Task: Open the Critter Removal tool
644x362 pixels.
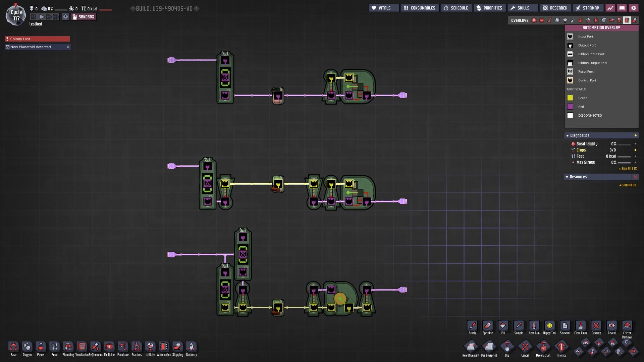Action: [x=627, y=326]
